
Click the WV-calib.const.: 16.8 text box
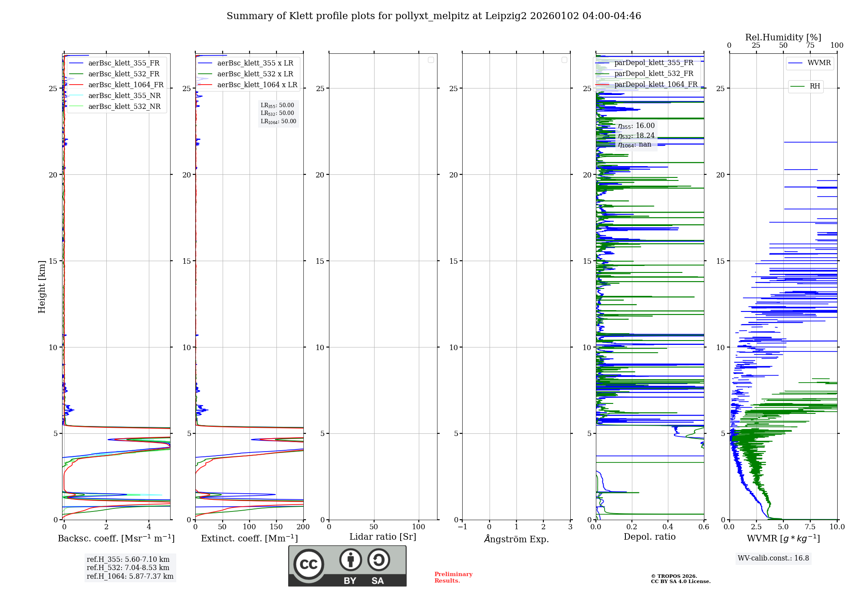pos(773,558)
